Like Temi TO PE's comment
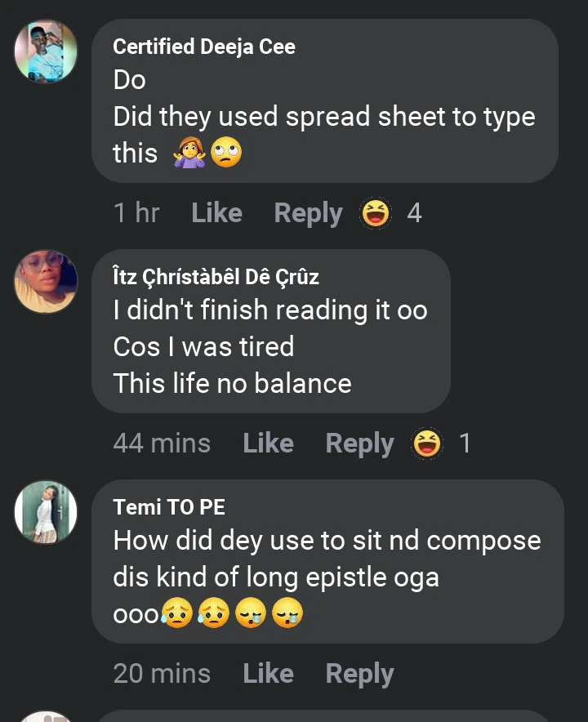 [268, 674]
